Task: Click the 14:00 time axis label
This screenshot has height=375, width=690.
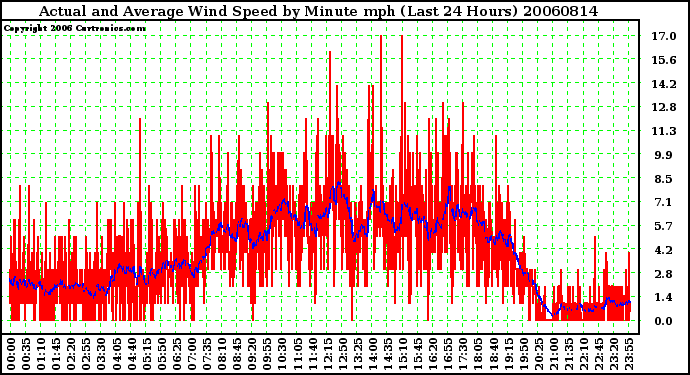Action: click(372, 354)
